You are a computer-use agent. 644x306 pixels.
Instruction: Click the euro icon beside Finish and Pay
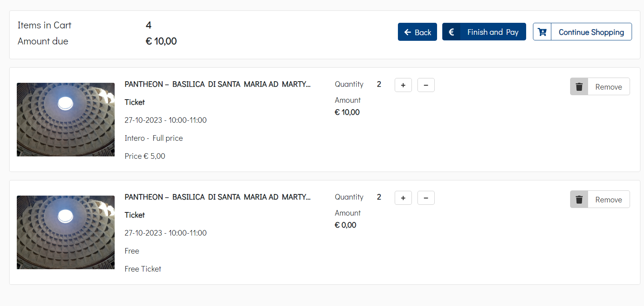[x=451, y=32]
